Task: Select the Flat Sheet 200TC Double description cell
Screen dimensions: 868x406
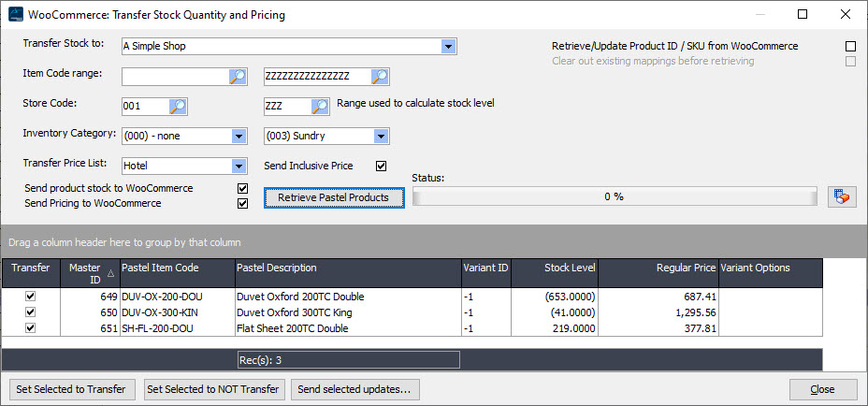Action: click(x=348, y=328)
